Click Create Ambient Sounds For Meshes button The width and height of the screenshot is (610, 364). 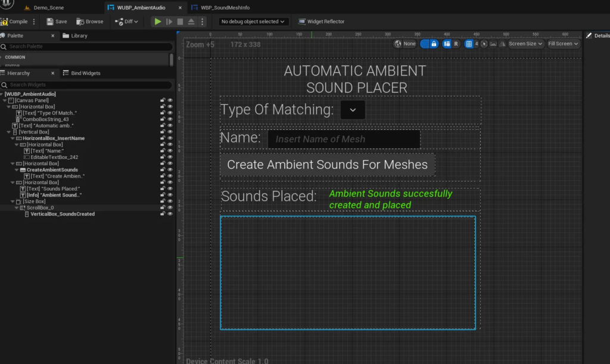click(x=327, y=164)
